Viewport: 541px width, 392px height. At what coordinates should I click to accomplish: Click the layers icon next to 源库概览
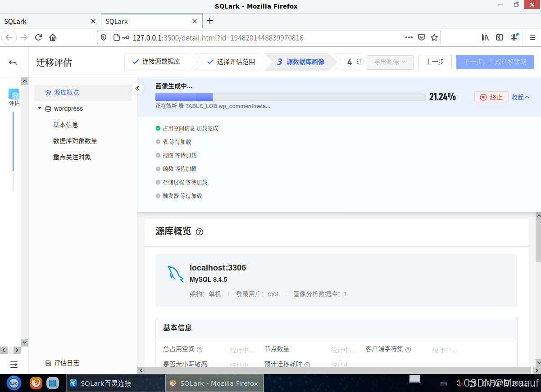(48, 92)
